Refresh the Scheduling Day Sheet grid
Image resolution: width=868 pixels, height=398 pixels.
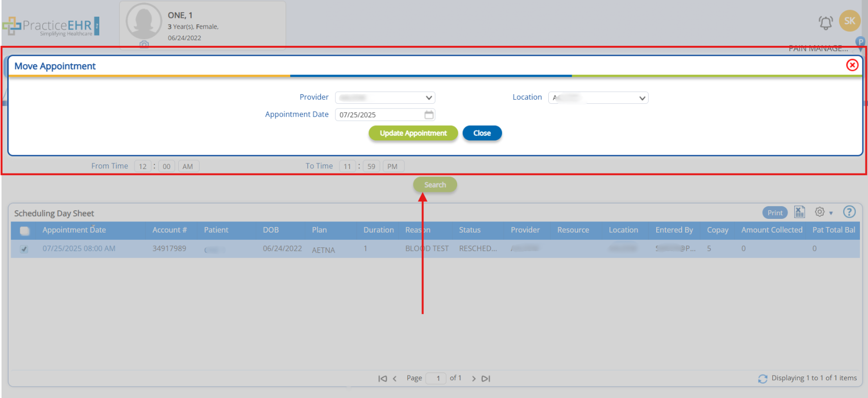click(x=762, y=379)
